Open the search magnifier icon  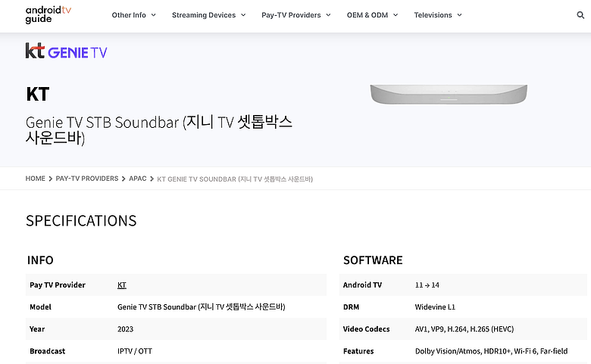(x=580, y=15)
